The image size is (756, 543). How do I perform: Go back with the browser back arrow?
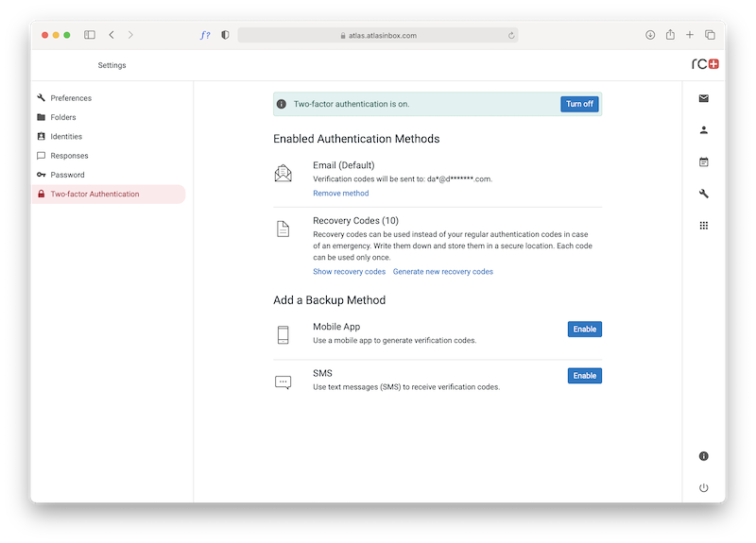(112, 35)
